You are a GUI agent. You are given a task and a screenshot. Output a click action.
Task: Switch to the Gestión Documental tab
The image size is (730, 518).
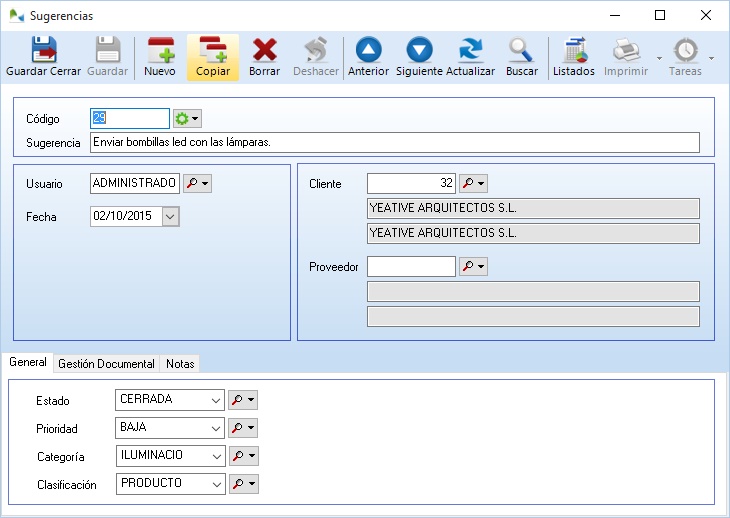tap(106, 364)
